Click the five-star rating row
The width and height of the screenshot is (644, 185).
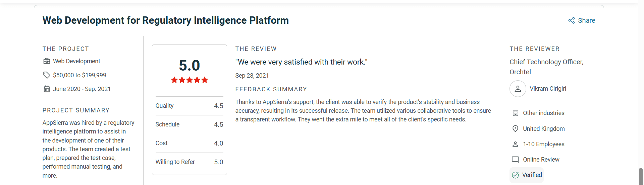click(x=190, y=80)
